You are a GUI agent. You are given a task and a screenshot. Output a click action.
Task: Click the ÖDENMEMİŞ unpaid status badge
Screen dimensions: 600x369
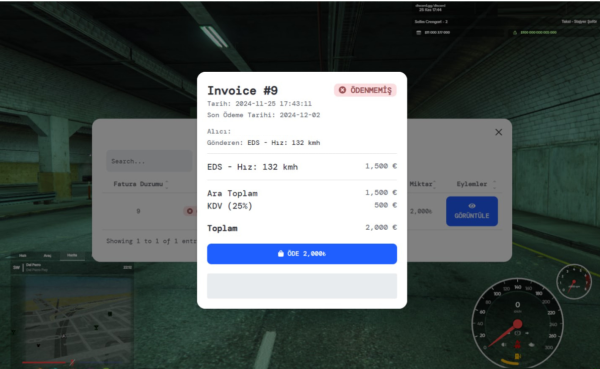click(x=365, y=90)
